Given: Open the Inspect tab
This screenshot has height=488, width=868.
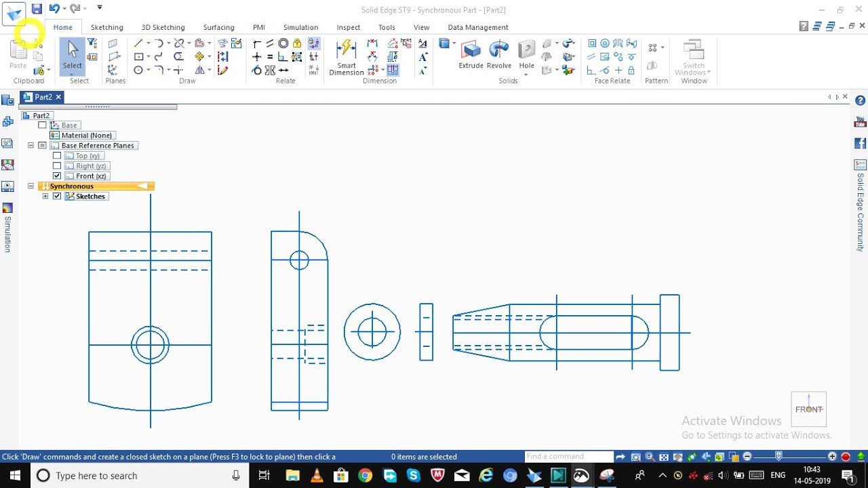Looking at the screenshot, I should tap(349, 27).
